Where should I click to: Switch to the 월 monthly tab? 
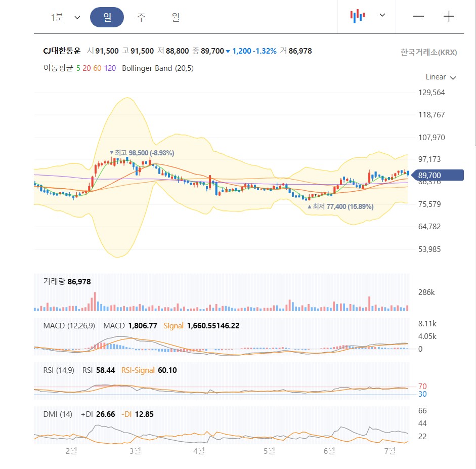(x=175, y=16)
